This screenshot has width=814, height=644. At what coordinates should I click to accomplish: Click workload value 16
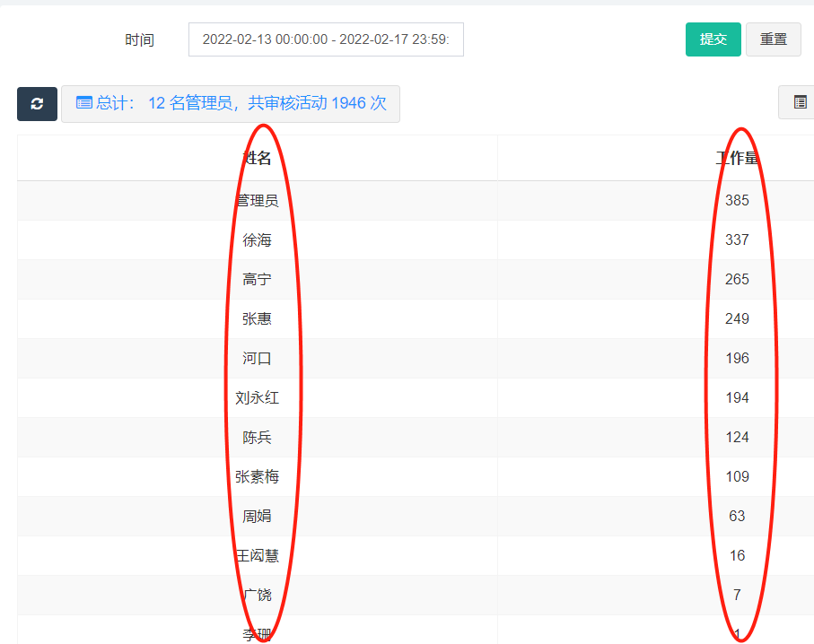737,555
